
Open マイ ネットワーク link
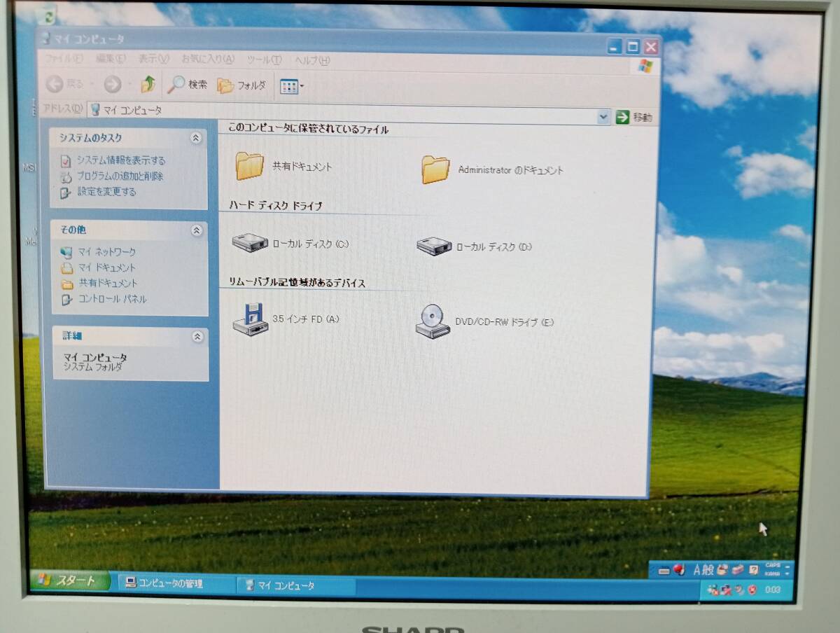click(107, 252)
